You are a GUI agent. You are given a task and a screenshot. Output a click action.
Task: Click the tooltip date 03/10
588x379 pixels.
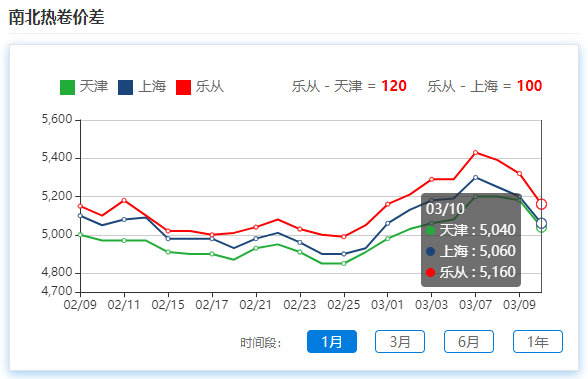point(445,209)
